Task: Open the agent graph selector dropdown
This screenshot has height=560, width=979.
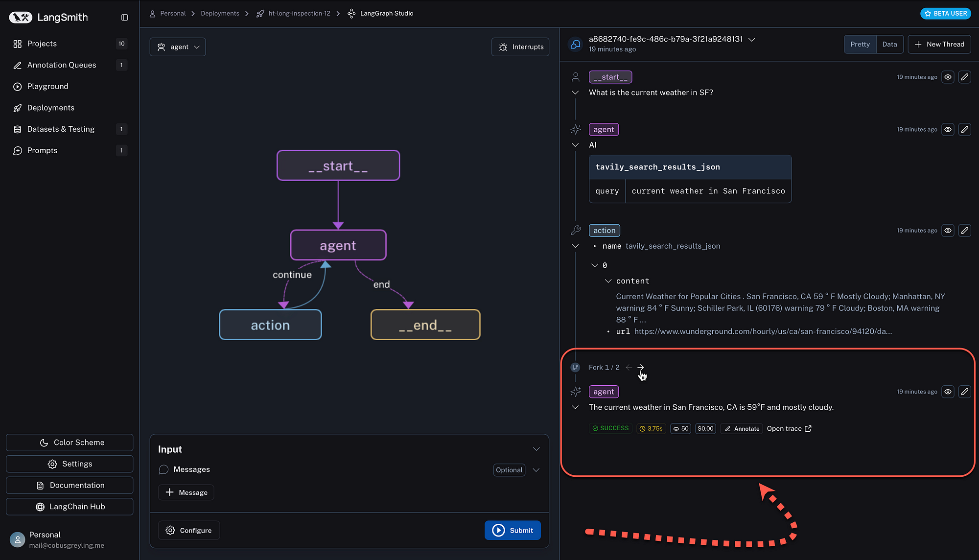Action: (178, 47)
